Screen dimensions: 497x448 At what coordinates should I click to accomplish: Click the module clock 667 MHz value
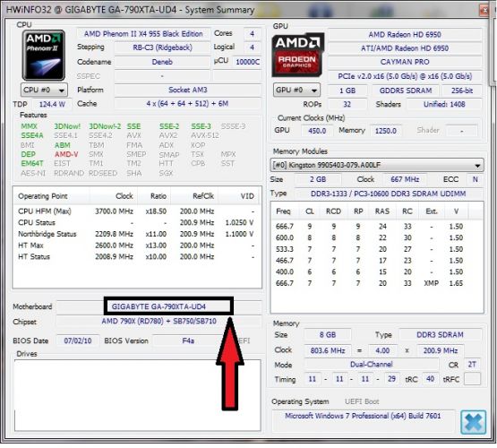(405, 179)
